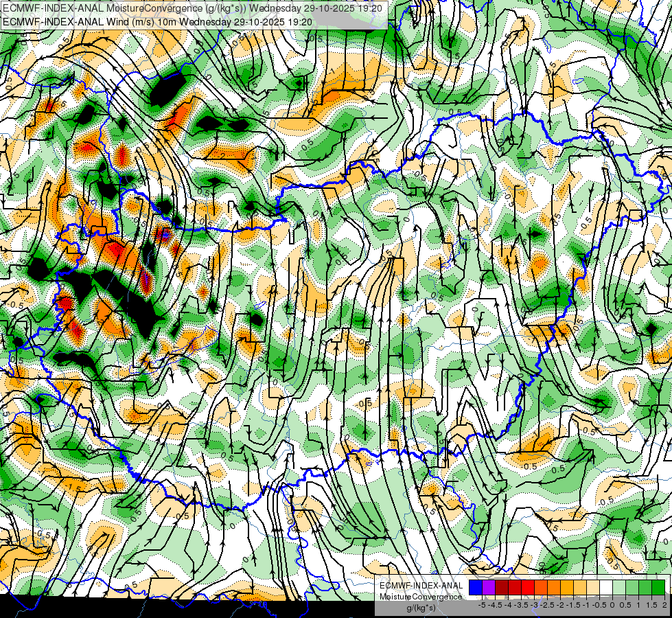Click the -4 tick label on legend
Viewport: 672px width, 618px height.
(508, 605)
